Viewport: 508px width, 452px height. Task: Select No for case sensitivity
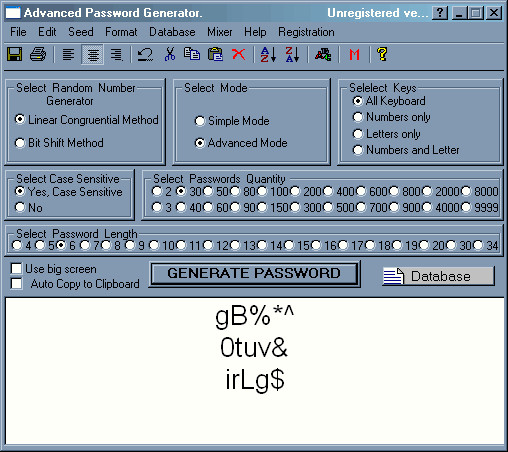point(20,207)
